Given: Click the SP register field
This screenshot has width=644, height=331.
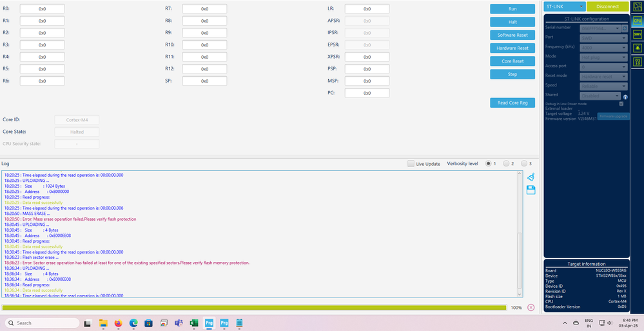Looking at the screenshot, I should (x=204, y=81).
